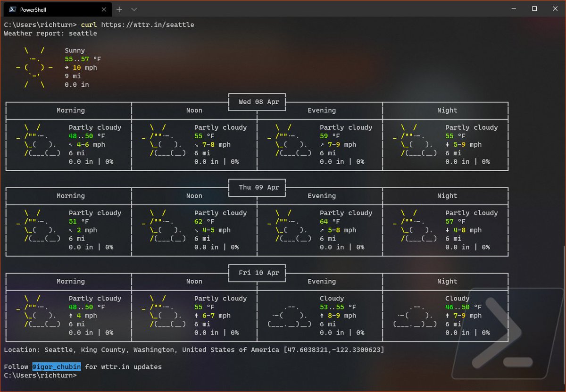Click the Thu 09 Apr Night 57 °F
Viewport: 566px width, 392px height.
click(455, 221)
